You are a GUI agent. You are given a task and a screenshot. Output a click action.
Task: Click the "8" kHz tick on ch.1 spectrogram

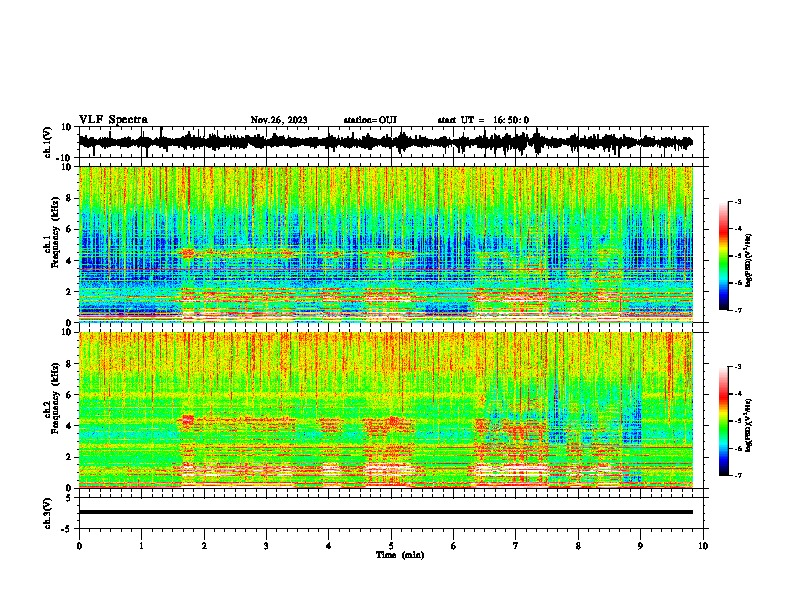tap(69, 198)
